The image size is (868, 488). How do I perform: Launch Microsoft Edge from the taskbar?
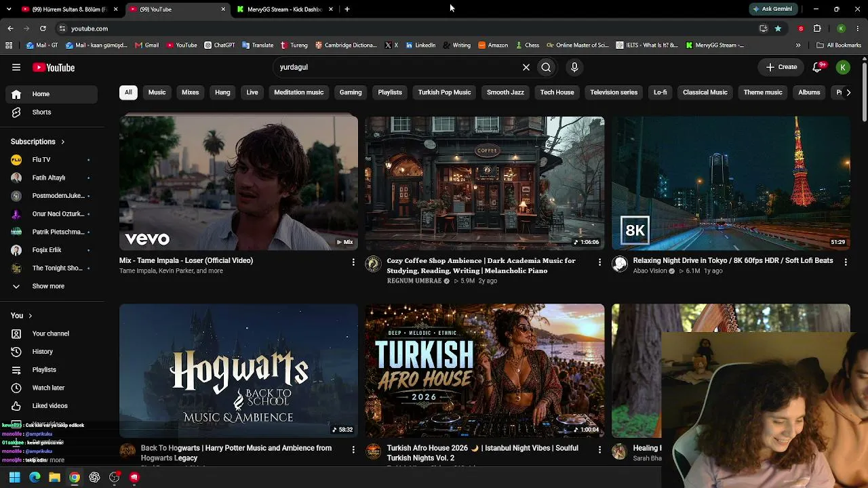click(35, 477)
